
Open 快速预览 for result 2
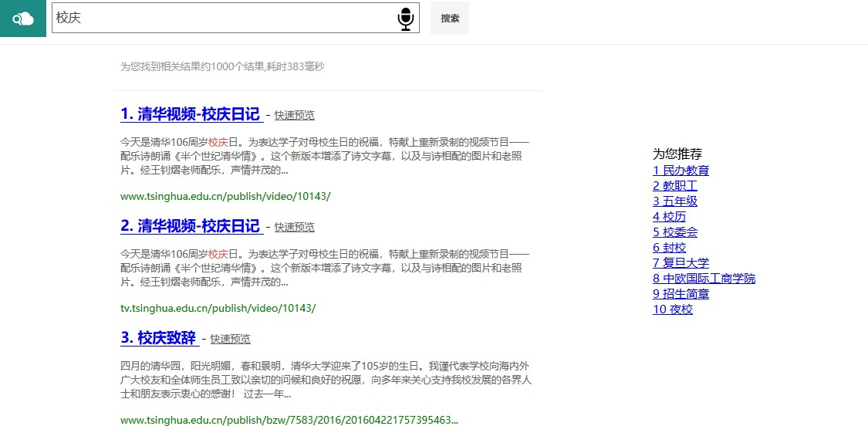(x=295, y=227)
